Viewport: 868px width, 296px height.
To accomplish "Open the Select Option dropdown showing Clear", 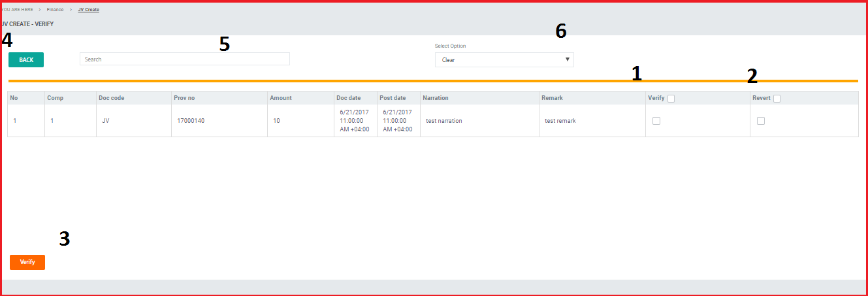I will click(x=504, y=60).
